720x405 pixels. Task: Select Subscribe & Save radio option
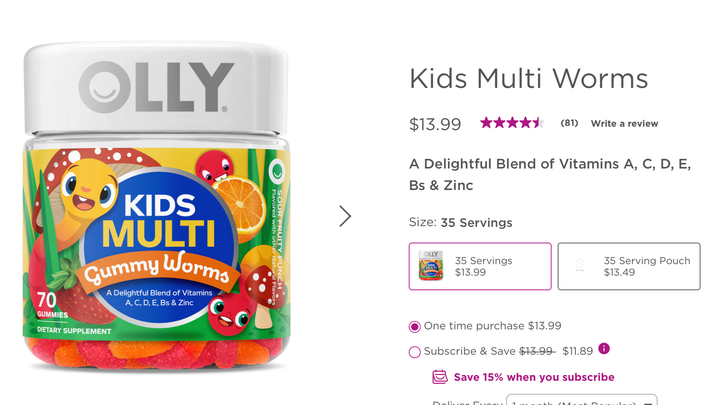[x=415, y=351]
